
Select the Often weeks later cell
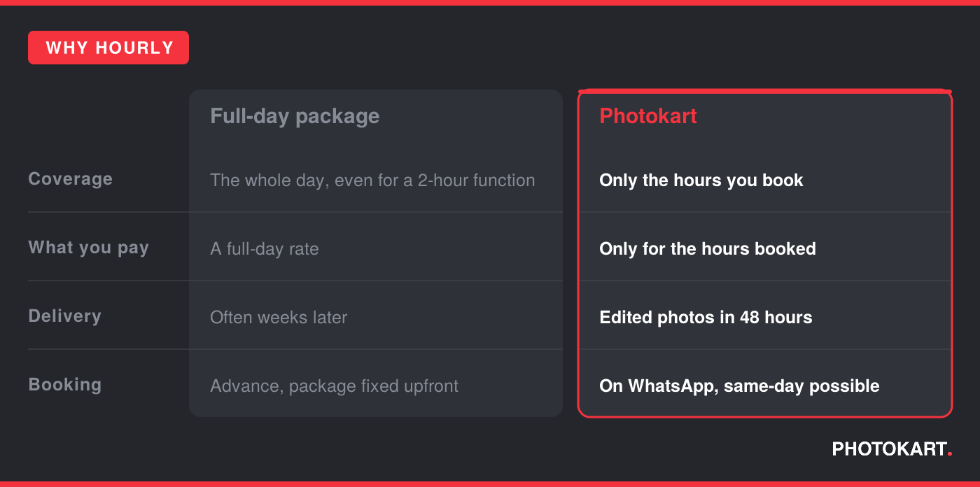pos(279,318)
